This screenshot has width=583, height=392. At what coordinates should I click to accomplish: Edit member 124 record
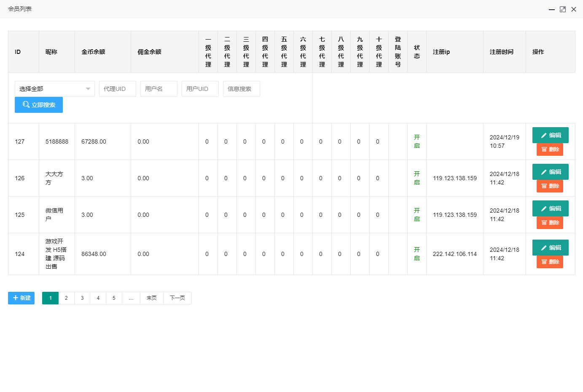(x=550, y=248)
